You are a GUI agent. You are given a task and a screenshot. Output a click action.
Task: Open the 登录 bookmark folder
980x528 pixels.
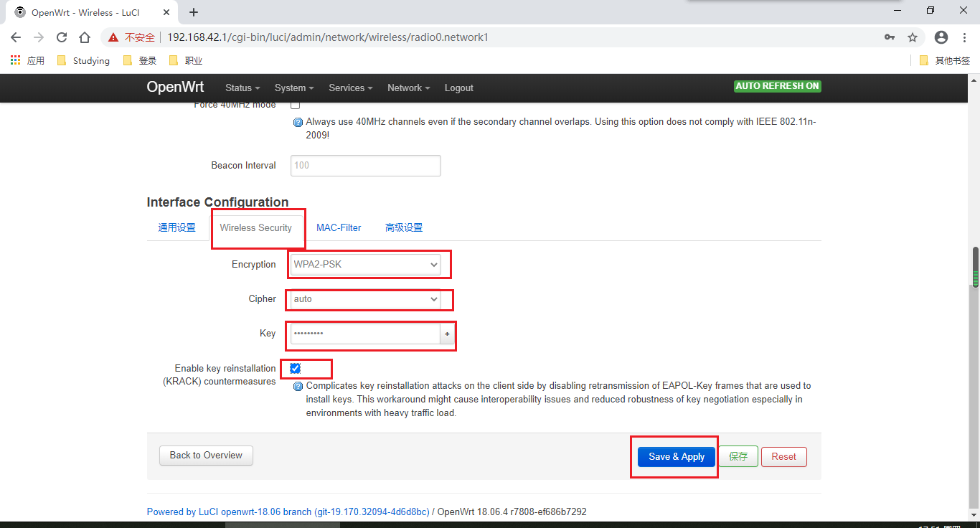(140, 61)
